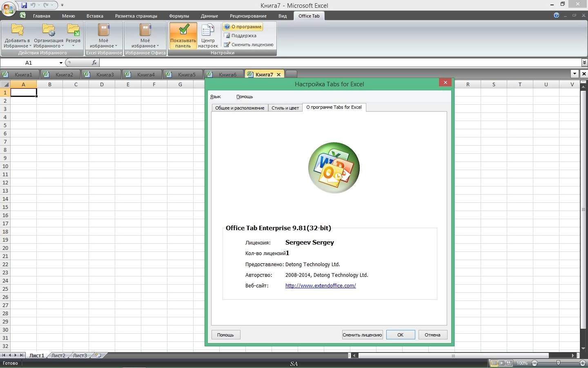Undo using the Quick Access toolbar arrow
The width and height of the screenshot is (588, 368).
33,5
